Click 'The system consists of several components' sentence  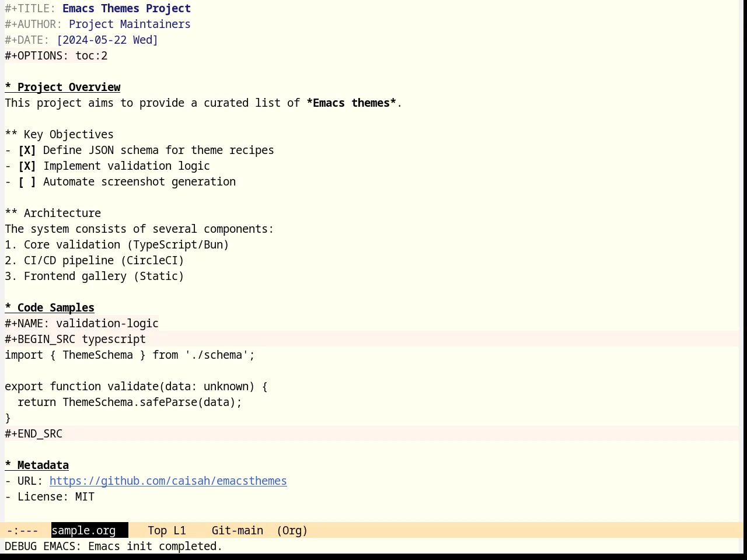(x=139, y=229)
